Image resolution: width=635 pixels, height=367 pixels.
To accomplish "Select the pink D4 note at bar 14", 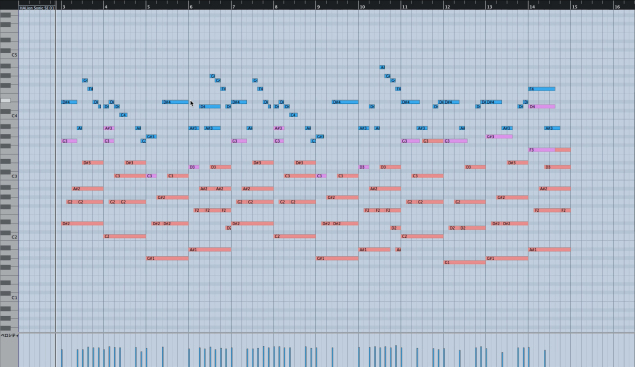I will (x=542, y=107).
